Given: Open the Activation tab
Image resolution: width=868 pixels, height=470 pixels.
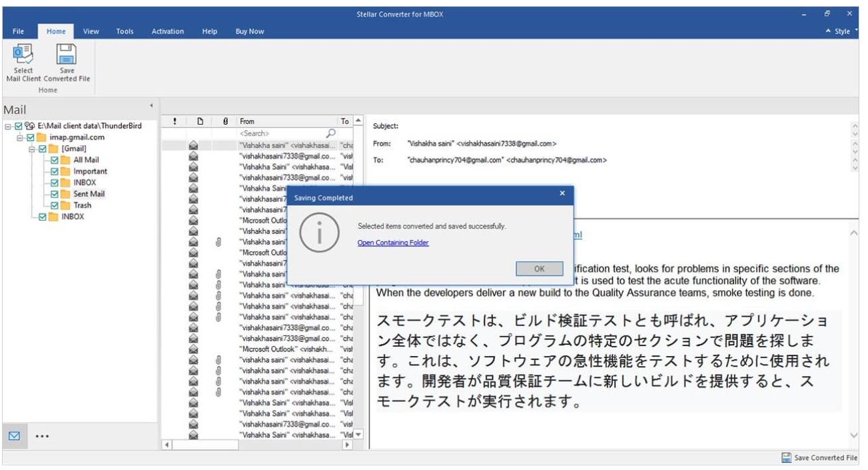Looking at the screenshot, I should (168, 31).
